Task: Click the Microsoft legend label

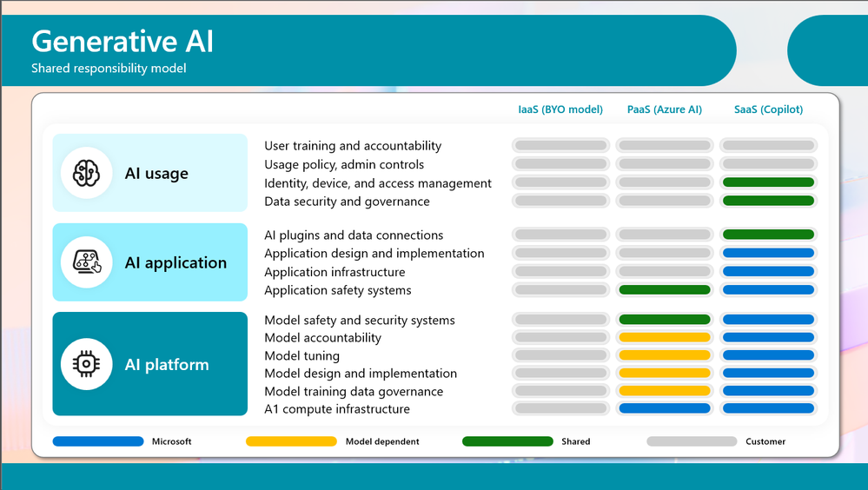Action: [172, 441]
